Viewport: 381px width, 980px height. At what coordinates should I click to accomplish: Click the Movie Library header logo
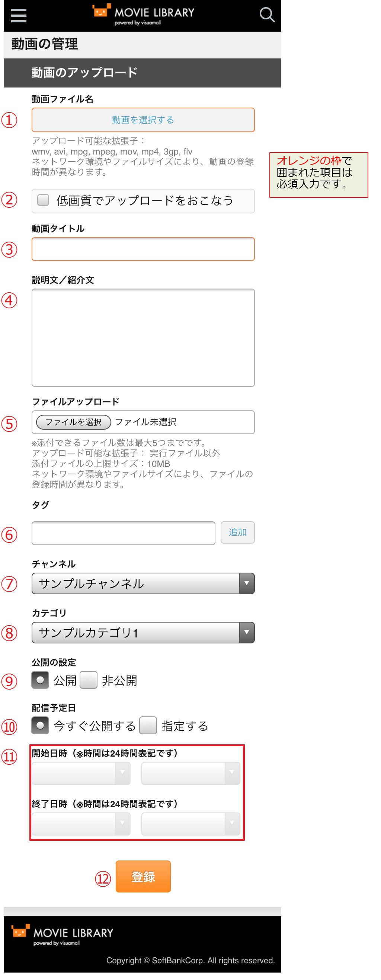click(x=143, y=15)
